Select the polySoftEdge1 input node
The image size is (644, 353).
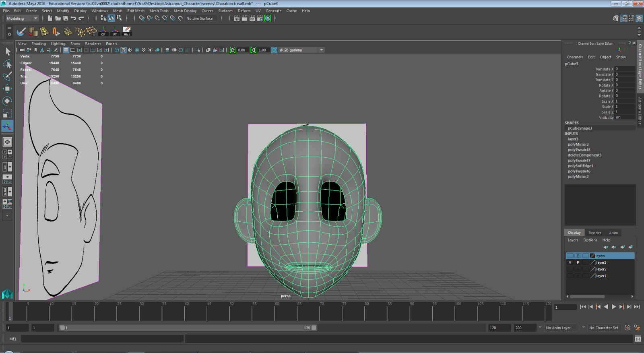click(x=580, y=166)
